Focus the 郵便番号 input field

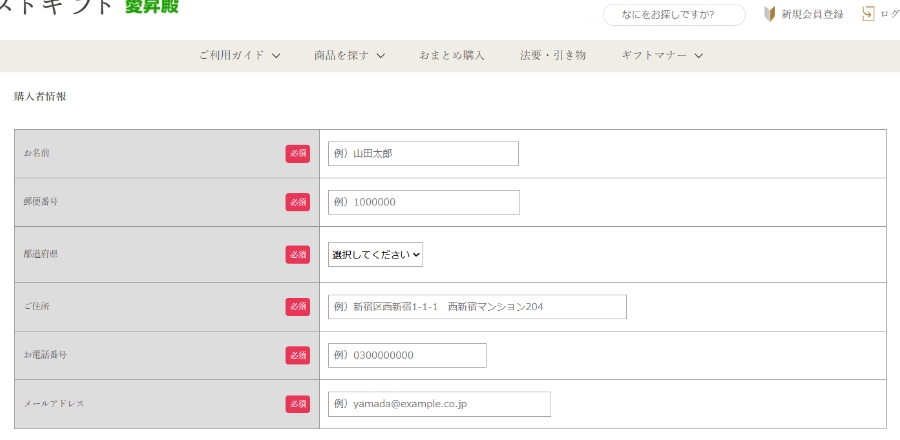[x=424, y=203]
